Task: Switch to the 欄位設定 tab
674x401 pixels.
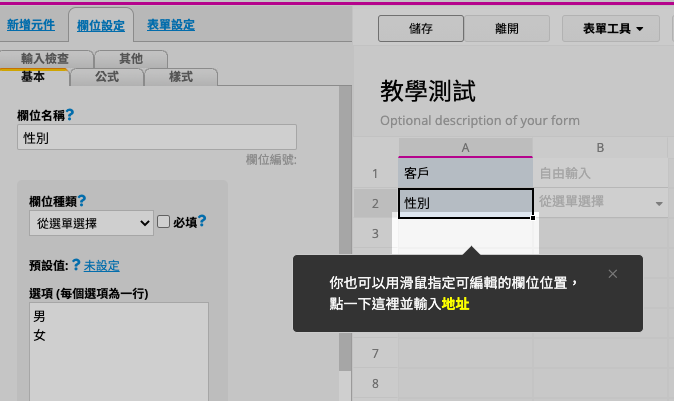Action: [101, 26]
